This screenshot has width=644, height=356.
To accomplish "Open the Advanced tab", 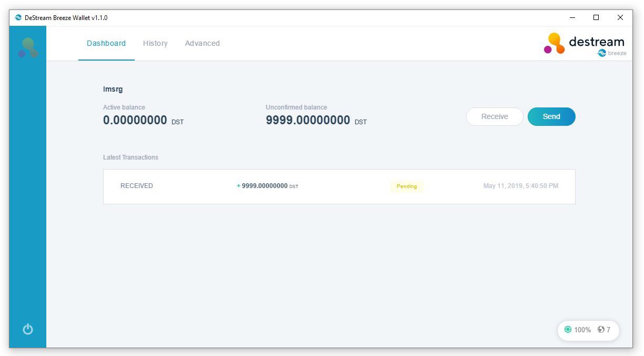I will pos(203,43).
